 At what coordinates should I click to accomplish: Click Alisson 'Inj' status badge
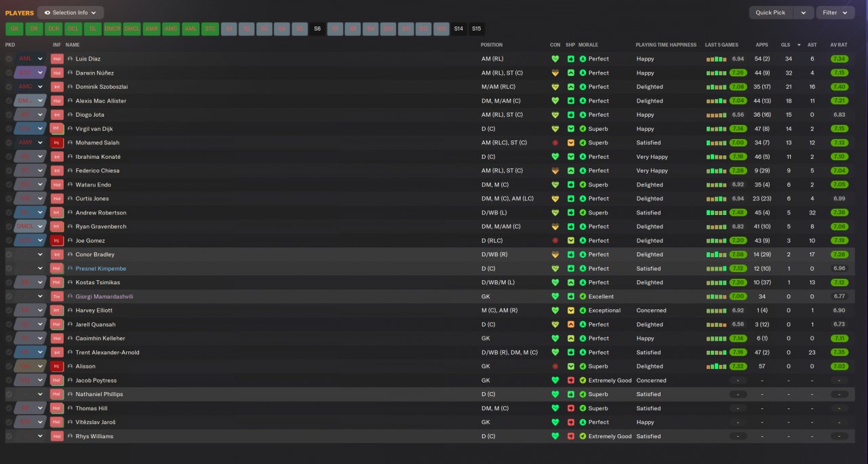click(x=57, y=366)
